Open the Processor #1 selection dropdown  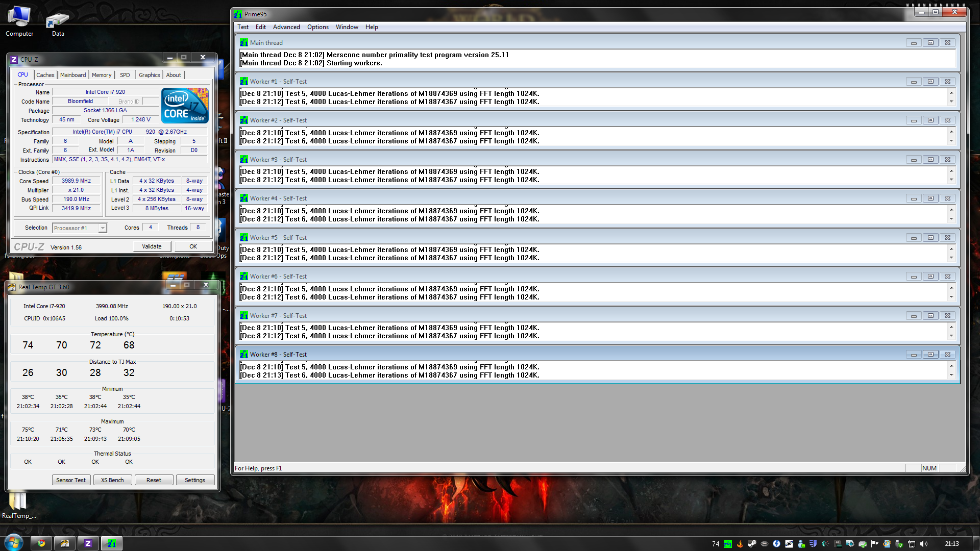pos(80,228)
